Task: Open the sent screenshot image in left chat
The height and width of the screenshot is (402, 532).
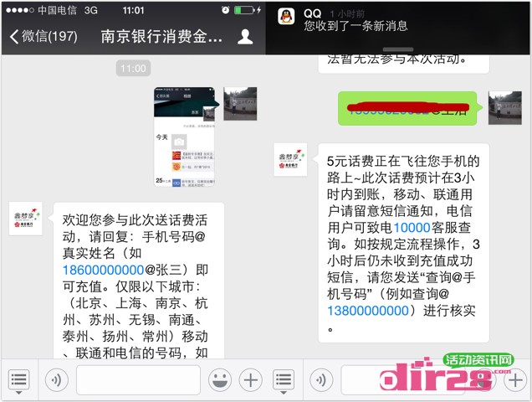Action: pos(185,137)
